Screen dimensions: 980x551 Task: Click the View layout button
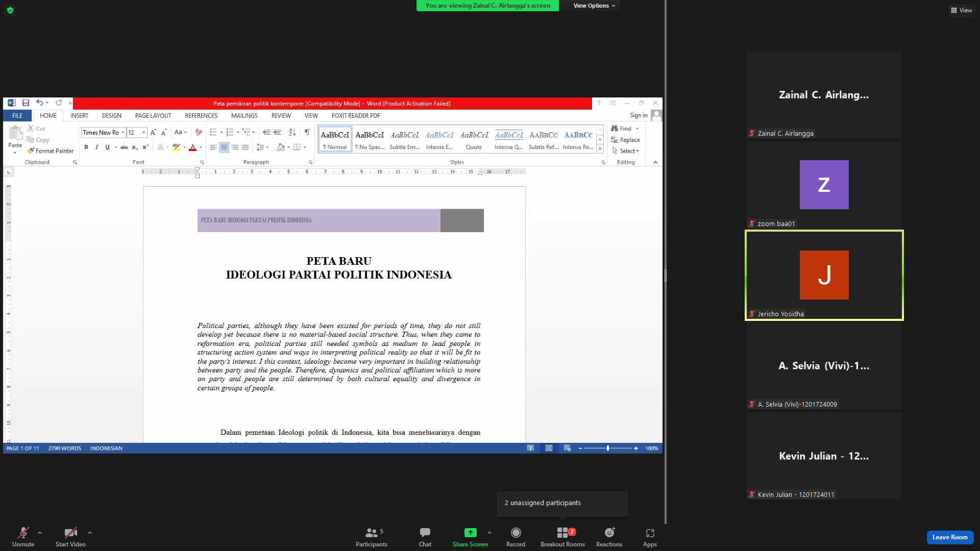(961, 10)
